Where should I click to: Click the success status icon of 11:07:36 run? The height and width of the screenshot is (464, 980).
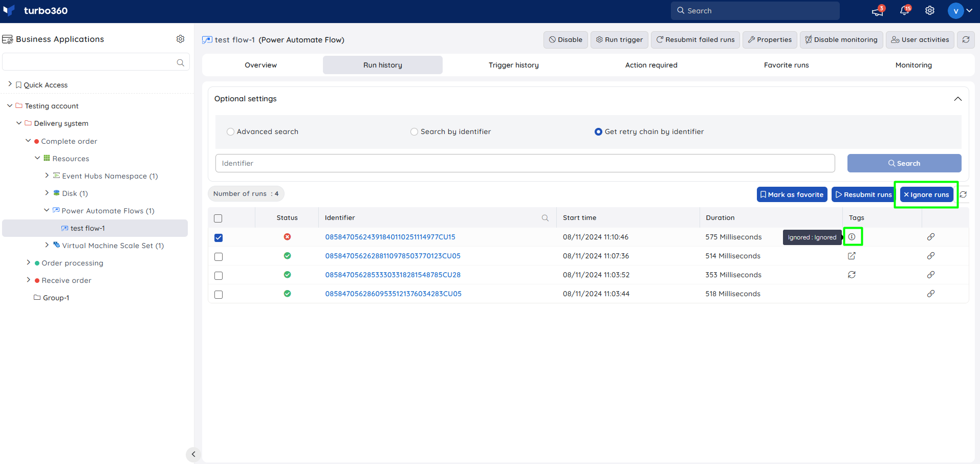[287, 256]
